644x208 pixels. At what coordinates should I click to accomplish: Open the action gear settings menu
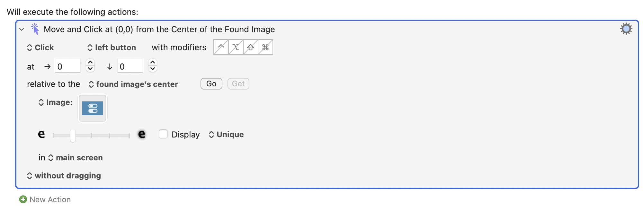pos(626,29)
